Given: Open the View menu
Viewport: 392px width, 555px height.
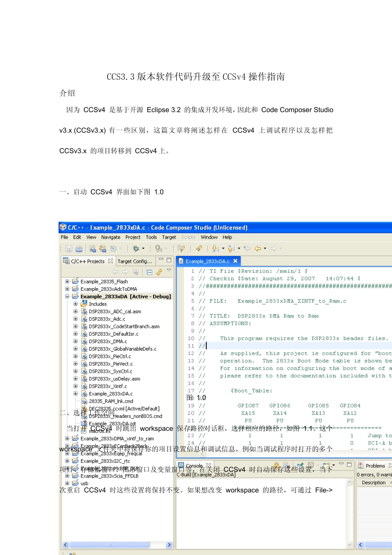Looking at the screenshot, I should (91, 237).
